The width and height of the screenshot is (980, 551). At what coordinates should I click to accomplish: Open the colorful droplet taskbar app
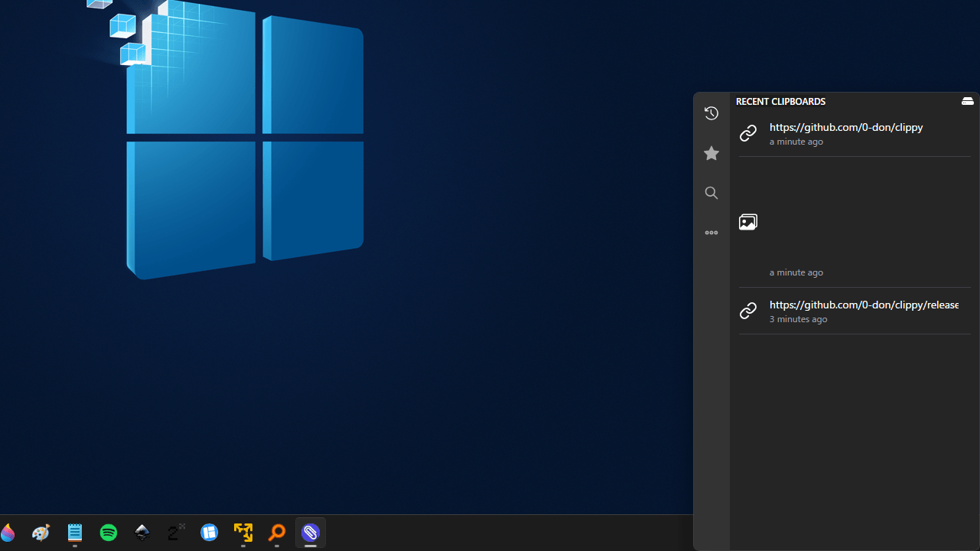tap(8, 533)
